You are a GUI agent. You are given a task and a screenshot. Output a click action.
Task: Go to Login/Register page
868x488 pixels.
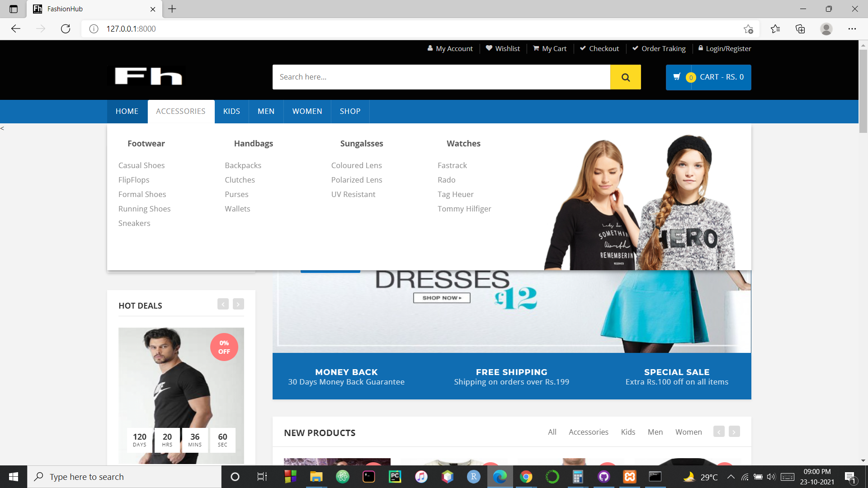click(725, 48)
